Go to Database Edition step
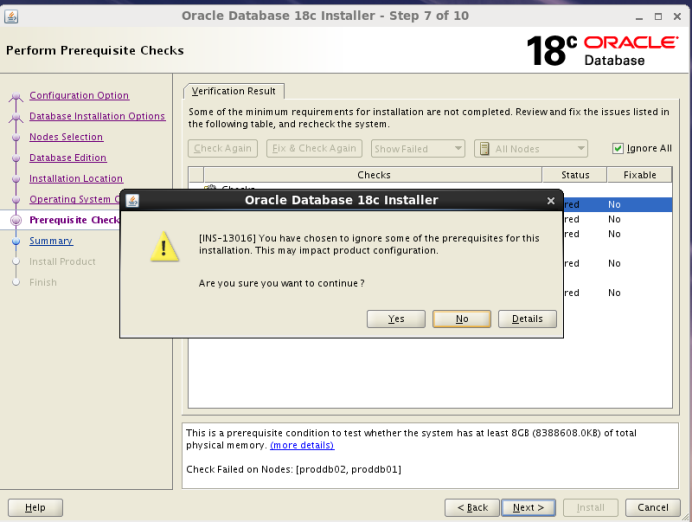Screen dimensions: 692x522 68,158
